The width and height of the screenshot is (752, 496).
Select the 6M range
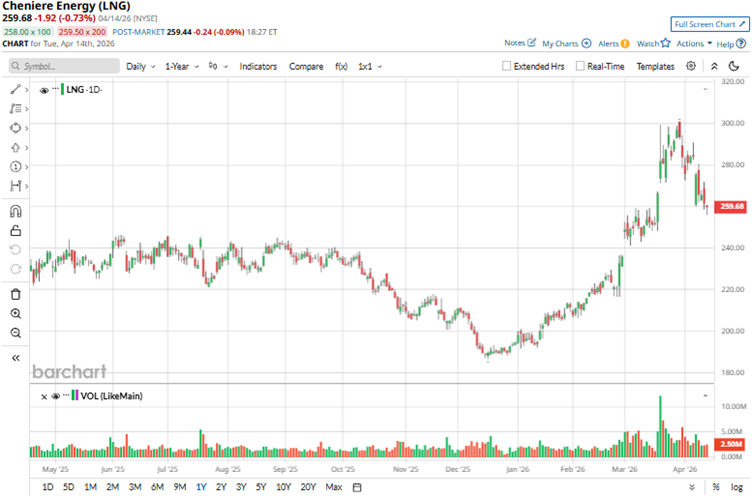pos(157,487)
